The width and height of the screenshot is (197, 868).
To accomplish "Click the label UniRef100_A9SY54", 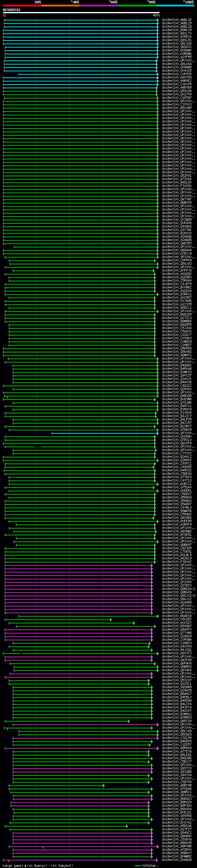I will click(x=177, y=78).
